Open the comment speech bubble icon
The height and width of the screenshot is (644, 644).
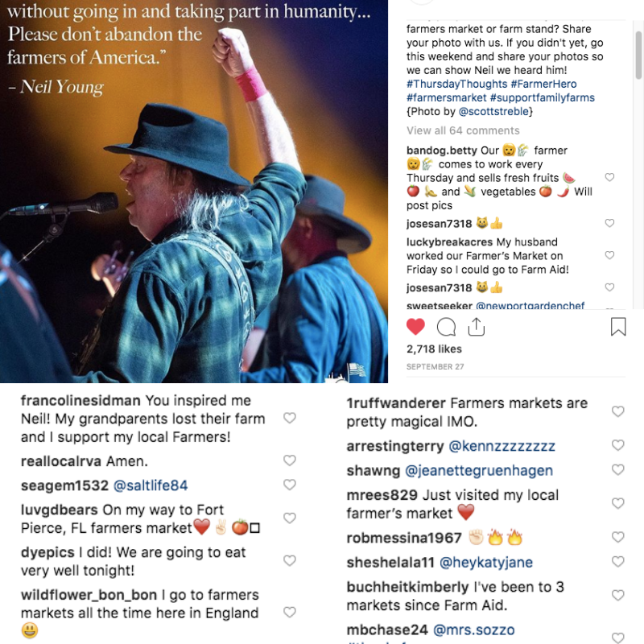point(446,327)
